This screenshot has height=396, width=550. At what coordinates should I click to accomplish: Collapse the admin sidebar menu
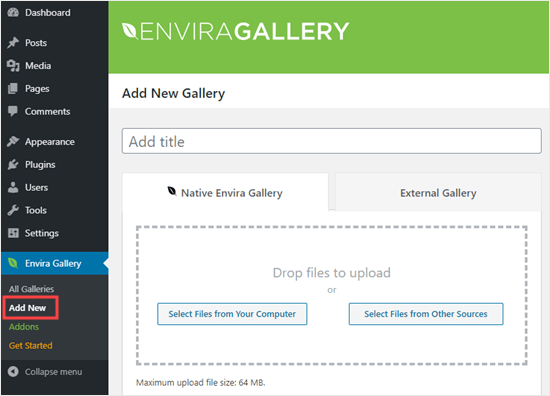coord(46,372)
